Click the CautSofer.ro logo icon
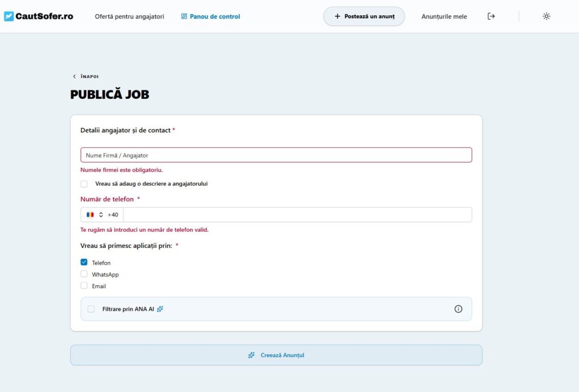Viewport: 579px width, 392px height. (9, 16)
